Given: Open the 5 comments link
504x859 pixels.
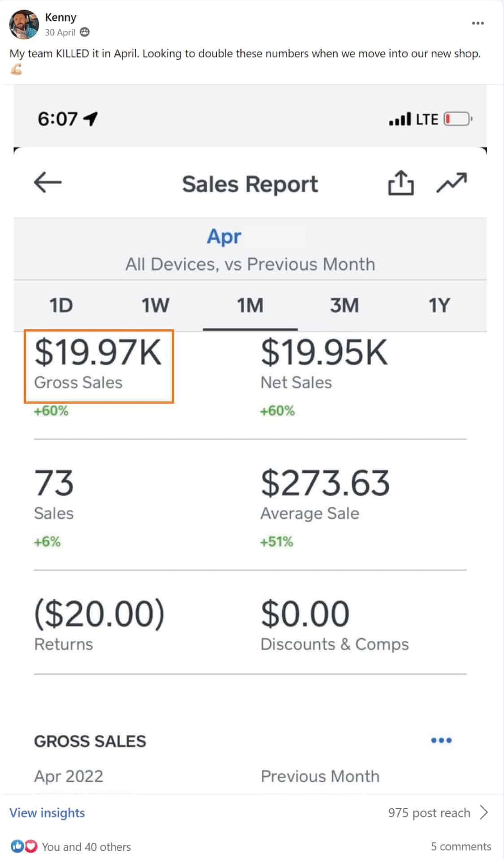Looking at the screenshot, I should click(x=461, y=846).
